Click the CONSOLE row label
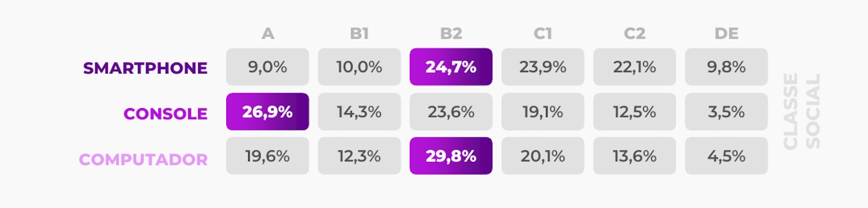The height and width of the screenshot is (208, 868). pos(166,114)
